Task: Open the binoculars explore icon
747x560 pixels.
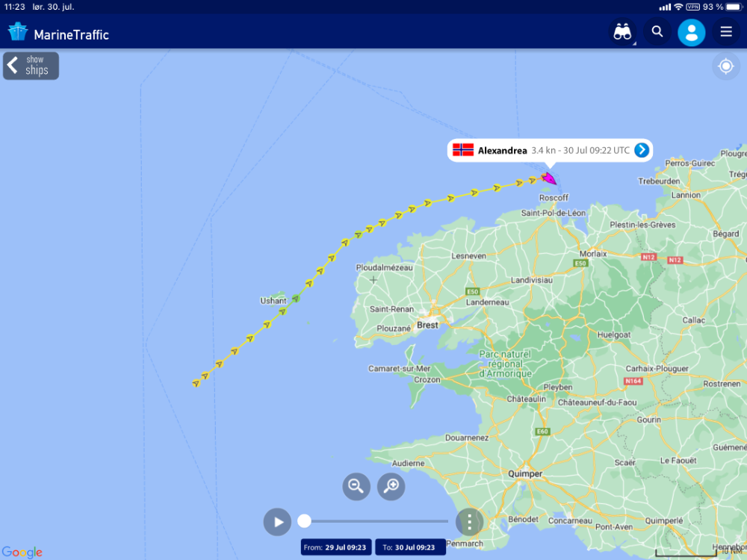Action: click(622, 32)
